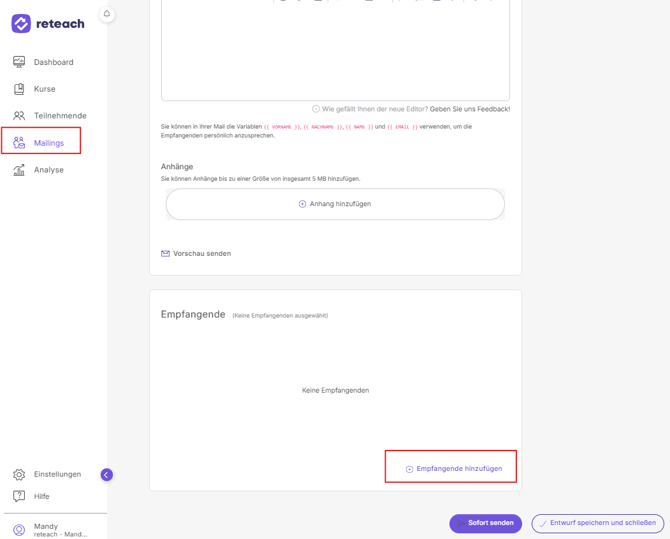Click Entwurf speichern und schließen

(x=598, y=523)
